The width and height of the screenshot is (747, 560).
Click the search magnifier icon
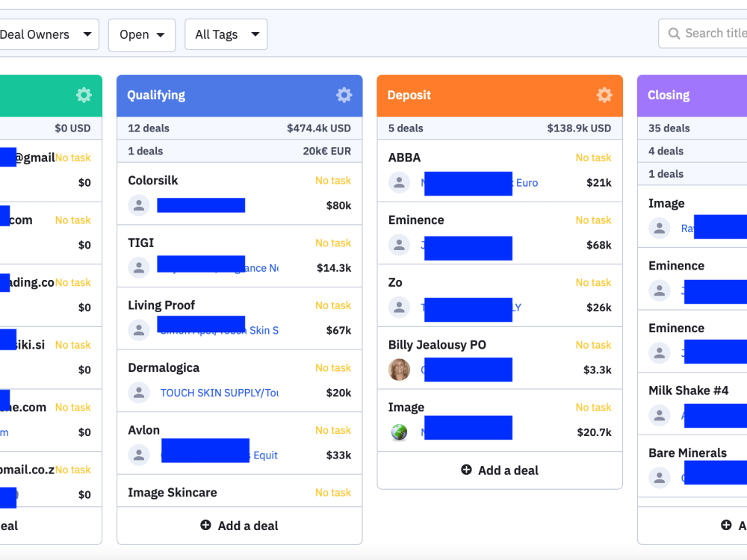pos(674,34)
